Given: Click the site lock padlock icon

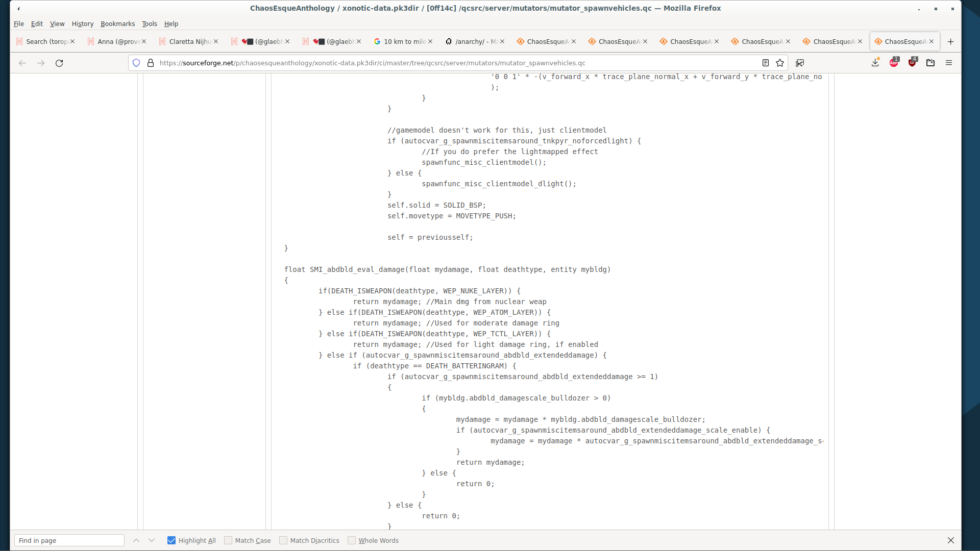Looking at the screenshot, I should coord(151,63).
